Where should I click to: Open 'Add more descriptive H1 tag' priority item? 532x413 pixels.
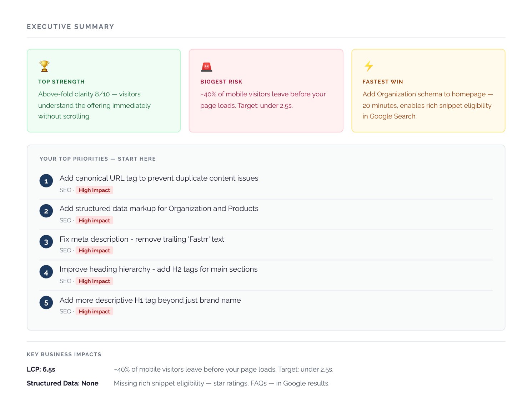(x=150, y=300)
